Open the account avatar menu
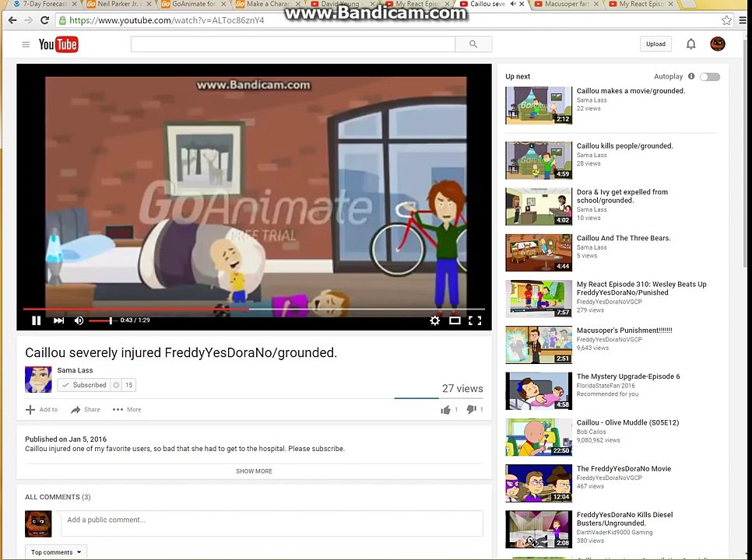The height and width of the screenshot is (560, 752). 718,44
